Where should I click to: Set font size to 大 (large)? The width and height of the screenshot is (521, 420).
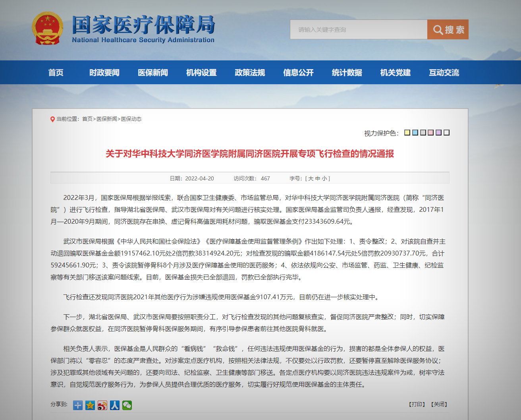[x=311, y=178]
